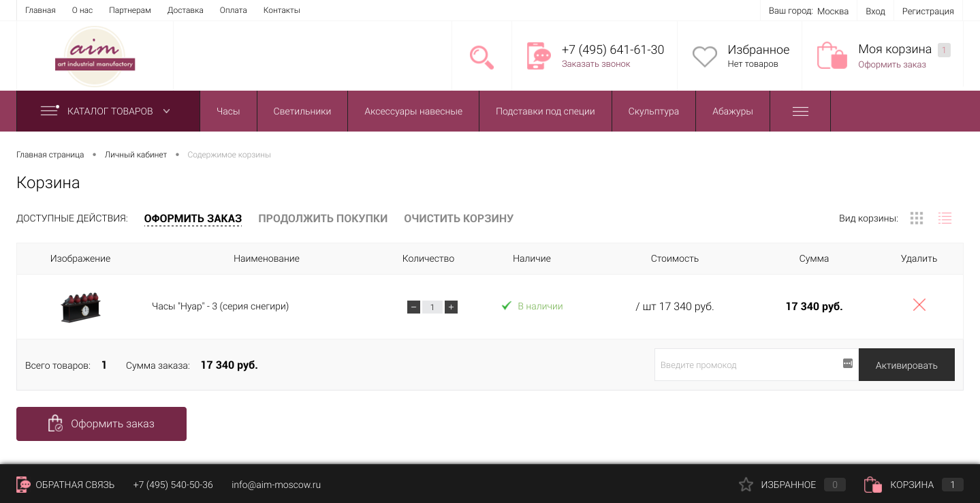Viewport: 980px width, 503px height.
Task: Click the magnifier search icon in header
Action: coord(481,57)
